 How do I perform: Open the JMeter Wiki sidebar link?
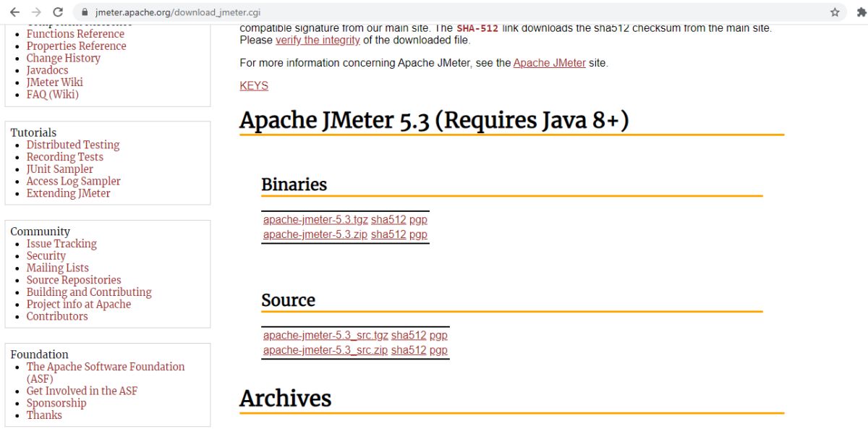(54, 82)
